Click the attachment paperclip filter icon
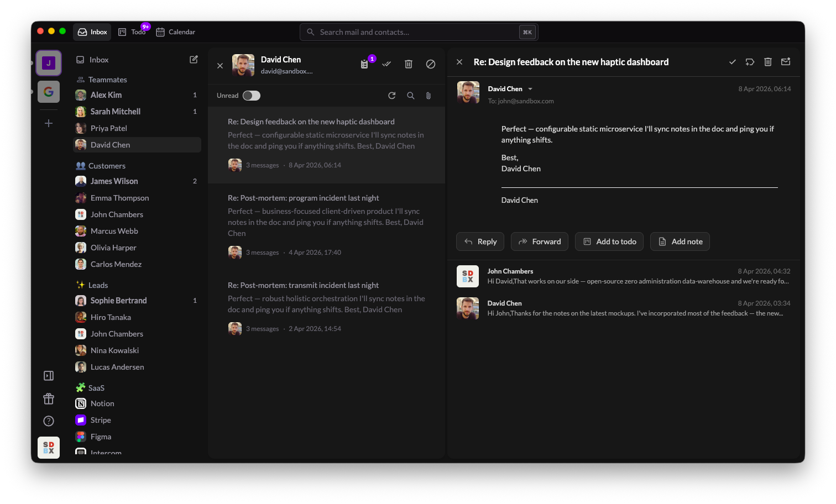836x504 pixels. tap(429, 96)
